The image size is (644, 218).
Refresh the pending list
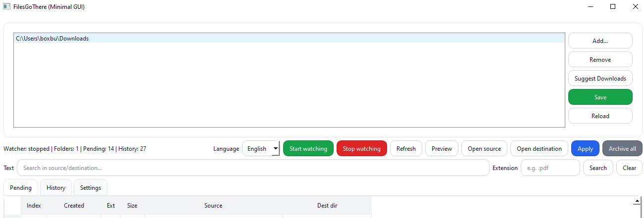tap(406, 148)
